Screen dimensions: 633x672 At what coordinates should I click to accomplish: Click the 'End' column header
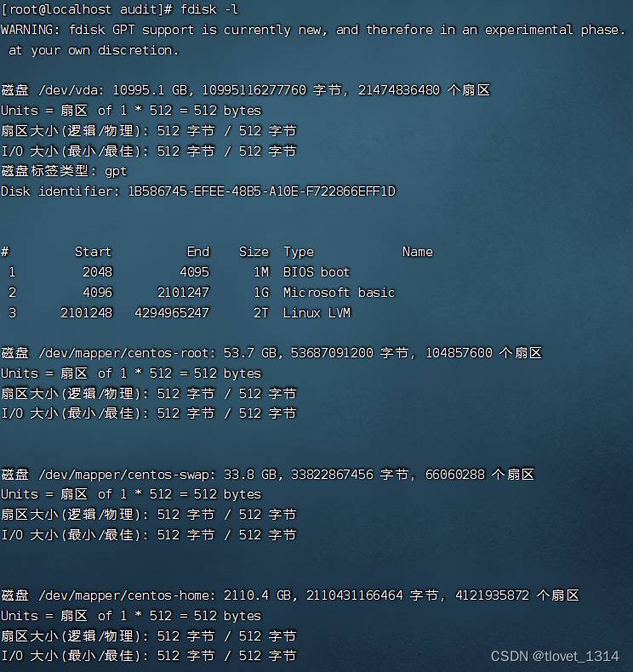tap(198, 252)
